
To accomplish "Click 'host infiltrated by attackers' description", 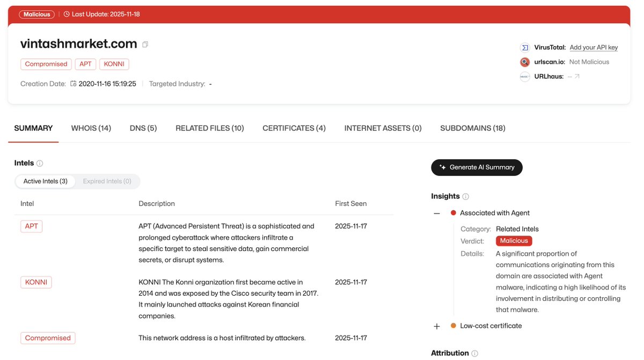I will pos(222,338).
